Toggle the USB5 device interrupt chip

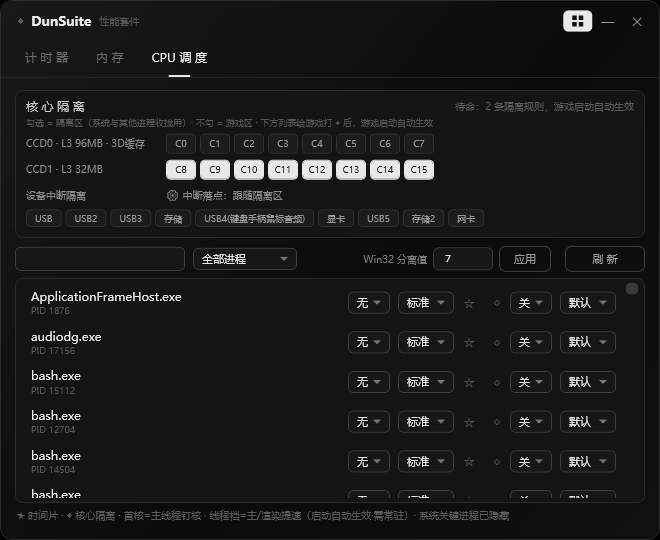(378, 218)
